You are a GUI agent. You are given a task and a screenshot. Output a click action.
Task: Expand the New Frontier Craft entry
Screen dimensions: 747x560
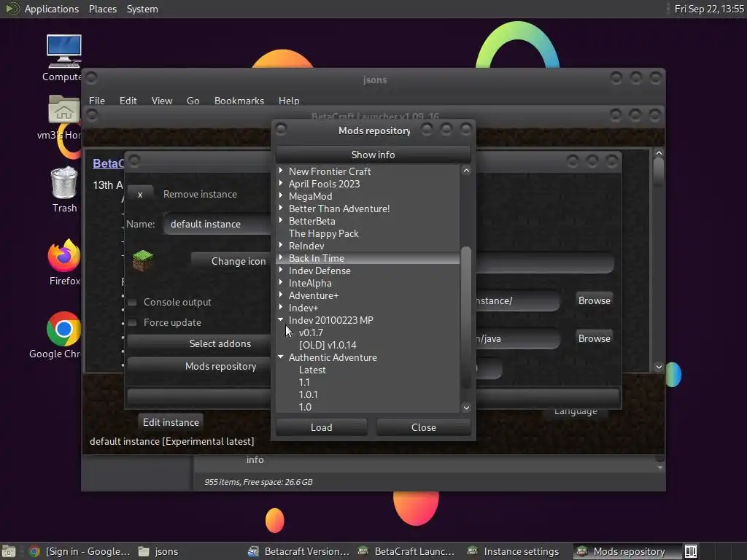point(281,171)
